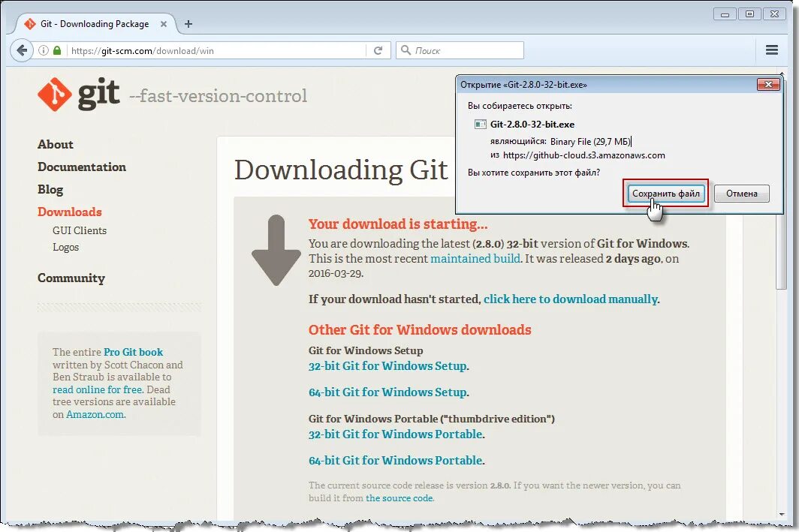
Task: Follow the maintained build link
Action: [x=475, y=259]
